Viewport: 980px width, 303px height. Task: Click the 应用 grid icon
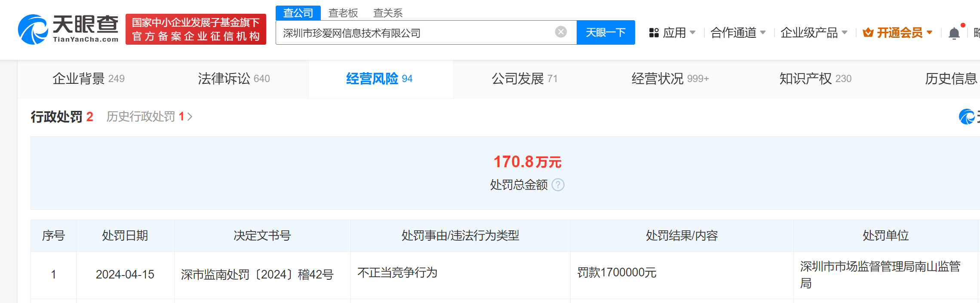pyautogui.click(x=654, y=33)
